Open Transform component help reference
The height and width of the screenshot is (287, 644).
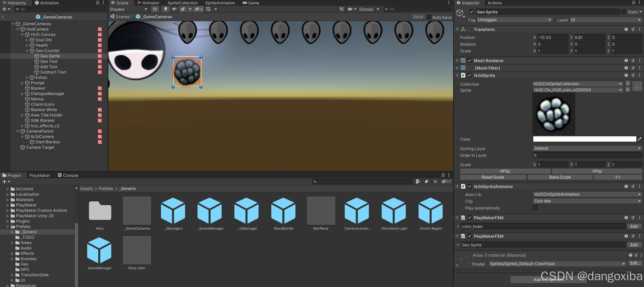pyautogui.click(x=626, y=30)
